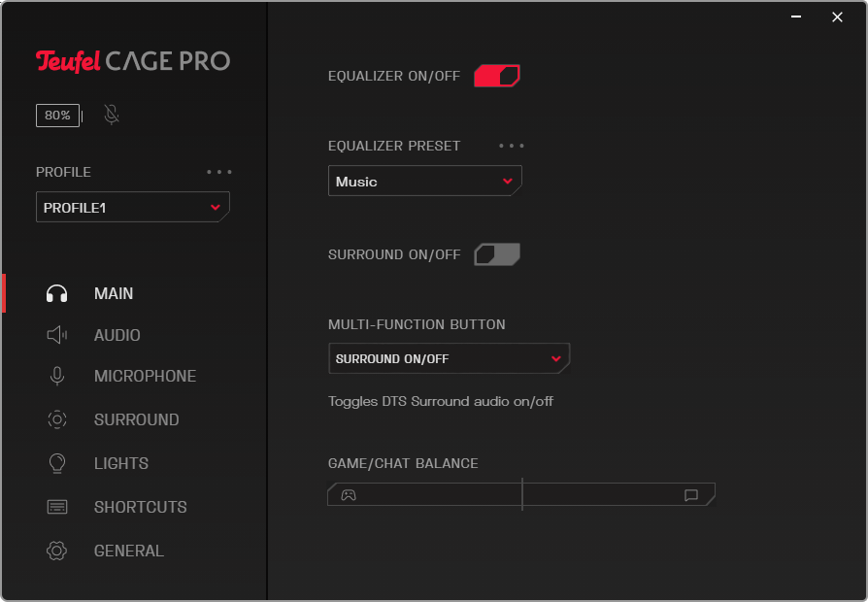This screenshot has height=602, width=868.
Task: Click the speaker icon for Audio
Action: pyautogui.click(x=57, y=335)
